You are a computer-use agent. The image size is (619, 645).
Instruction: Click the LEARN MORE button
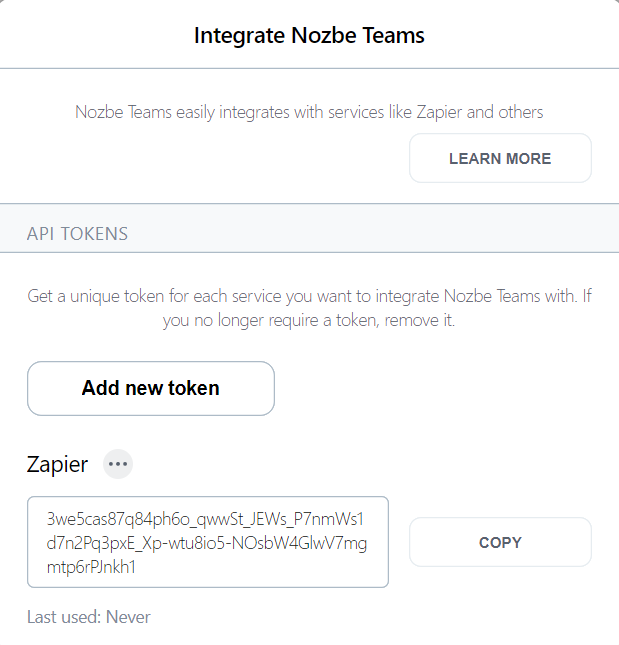500,158
